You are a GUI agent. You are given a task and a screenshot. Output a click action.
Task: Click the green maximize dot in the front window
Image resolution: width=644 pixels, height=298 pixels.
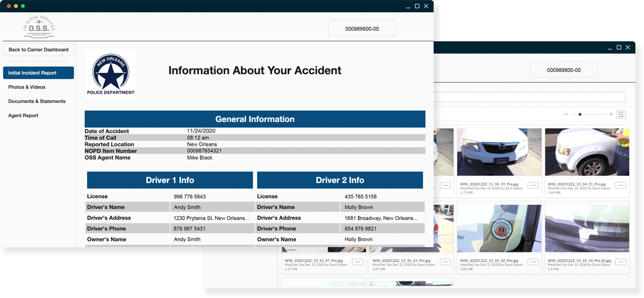point(23,6)
